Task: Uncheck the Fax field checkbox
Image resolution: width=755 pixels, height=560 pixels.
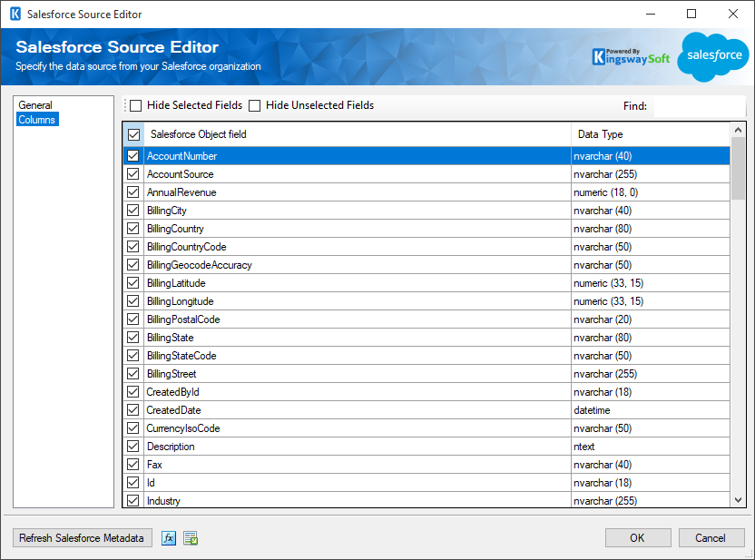Action: (132, 464)
